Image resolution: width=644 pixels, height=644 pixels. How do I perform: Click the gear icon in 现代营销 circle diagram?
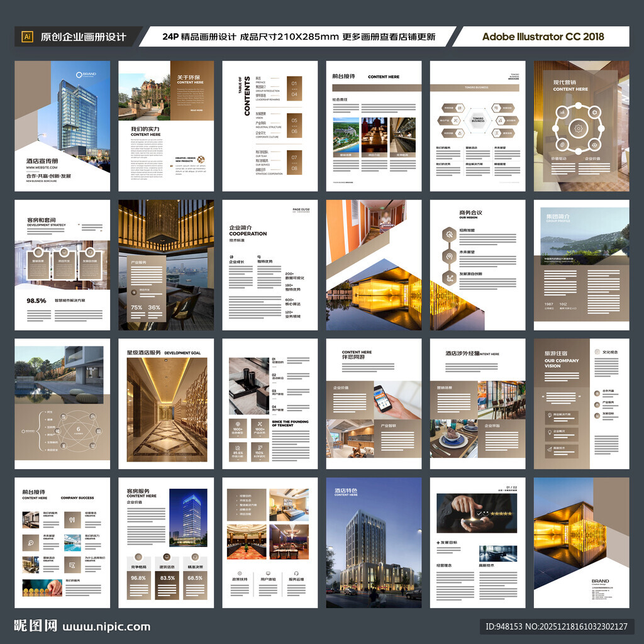[578, 129]
